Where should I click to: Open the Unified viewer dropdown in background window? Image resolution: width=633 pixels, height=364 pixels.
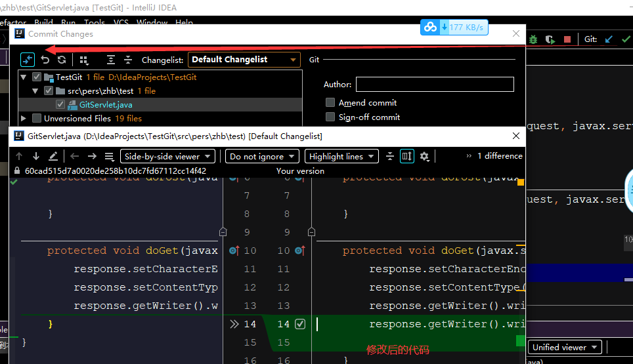565,348
